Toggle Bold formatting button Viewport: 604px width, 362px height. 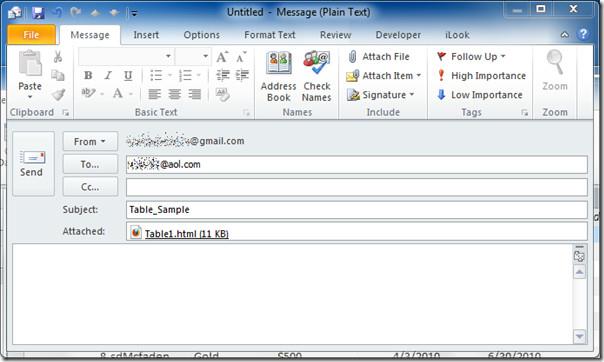click(x=88, y=76)
